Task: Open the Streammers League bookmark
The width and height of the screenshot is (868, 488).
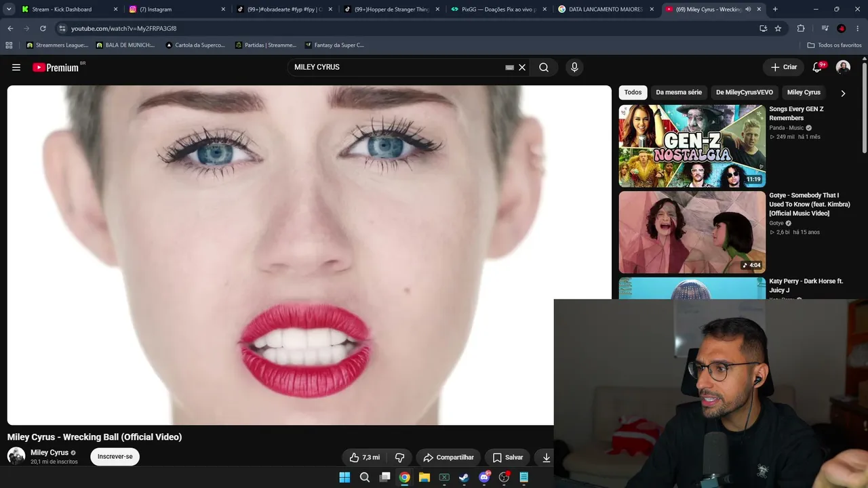Action: (x=57, y=45)
